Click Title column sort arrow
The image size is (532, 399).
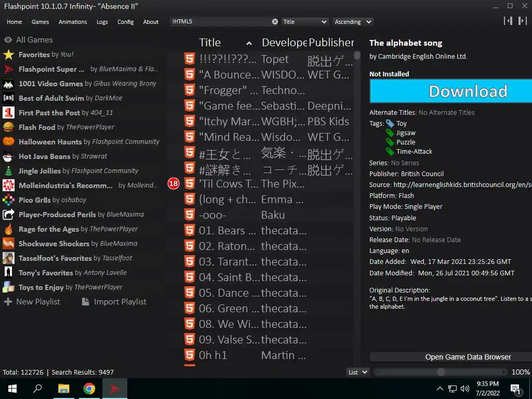point(249,43)
